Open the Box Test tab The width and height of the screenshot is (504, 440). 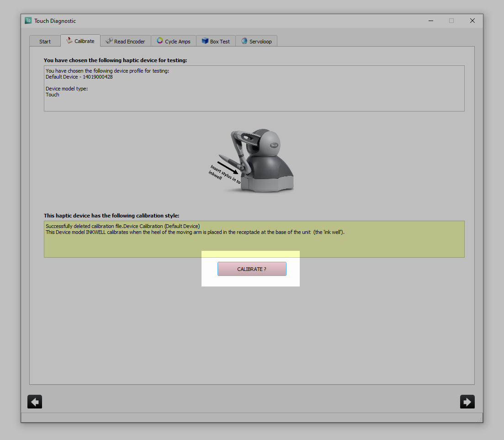[x=216, y=41]
